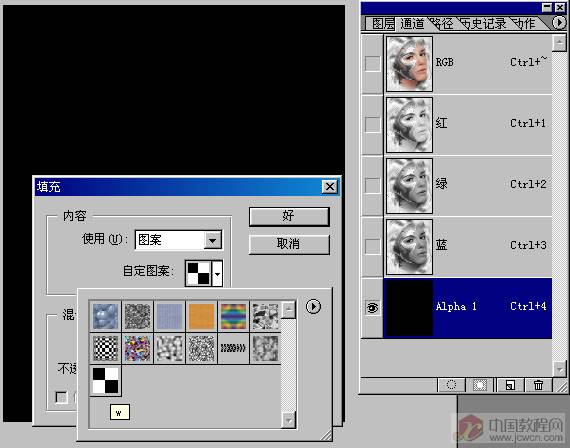The width and height of the screenshot is (570, 448).
Task: Switch to the 图层 tab
Action: (383, 24)
